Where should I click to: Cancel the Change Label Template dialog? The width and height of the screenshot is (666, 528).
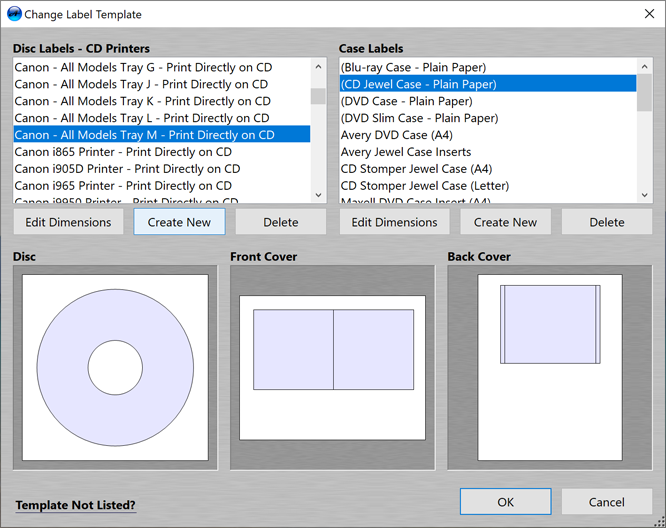606,502
